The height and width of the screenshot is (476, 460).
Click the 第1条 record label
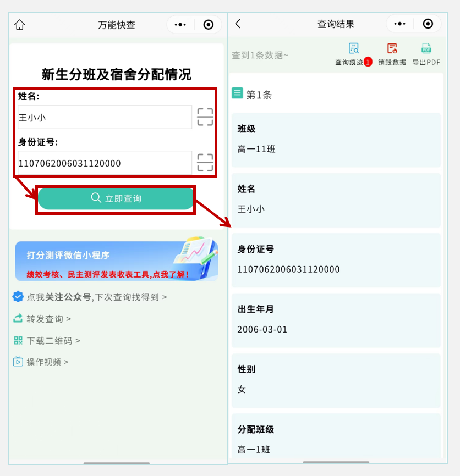tap(259, 95)
